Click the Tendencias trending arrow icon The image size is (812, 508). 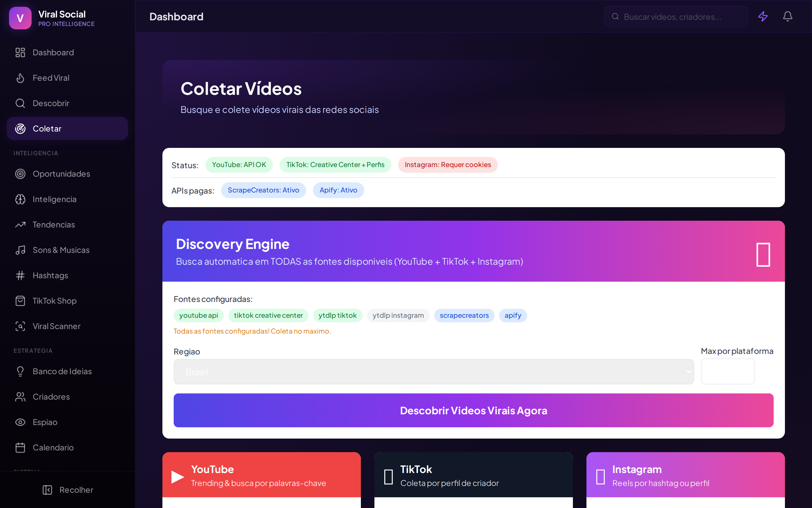pyautogui.click(x=20, y=224)
